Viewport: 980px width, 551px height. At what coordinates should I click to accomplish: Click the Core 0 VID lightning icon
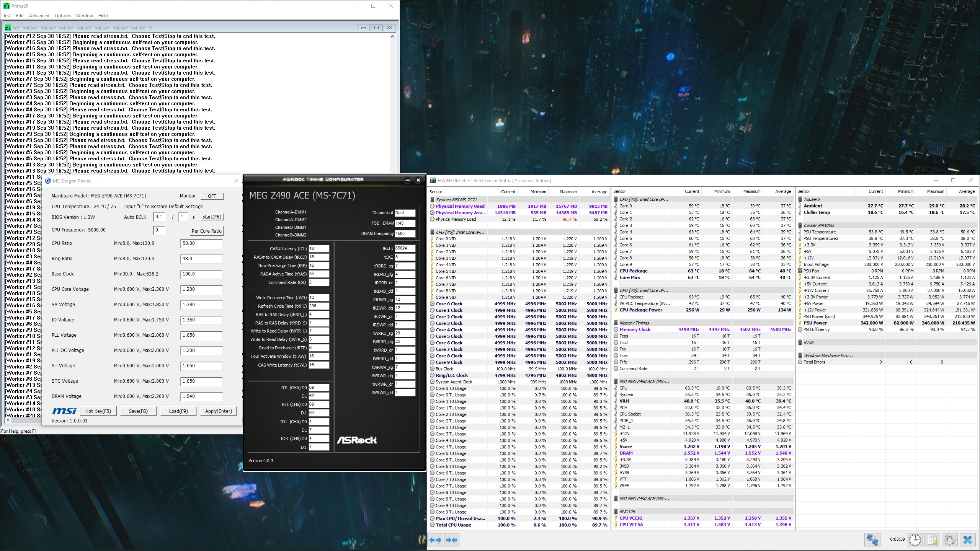(x=432, y=239)
